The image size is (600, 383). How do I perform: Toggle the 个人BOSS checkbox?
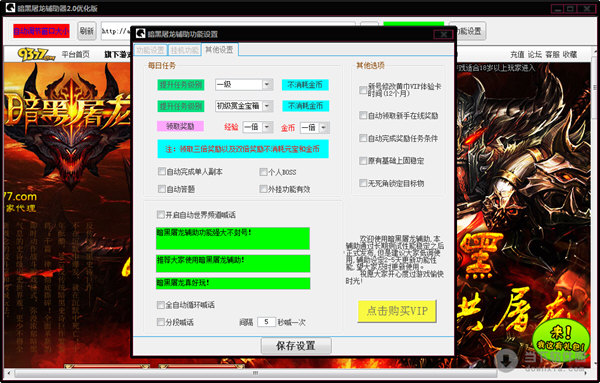coord(263,172)
